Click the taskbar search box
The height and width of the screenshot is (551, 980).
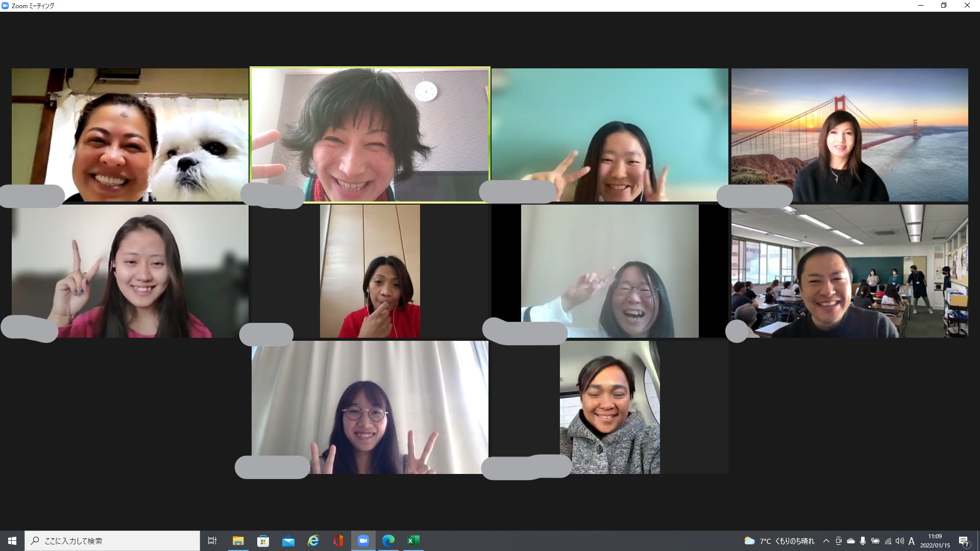[x=112, y=541]
